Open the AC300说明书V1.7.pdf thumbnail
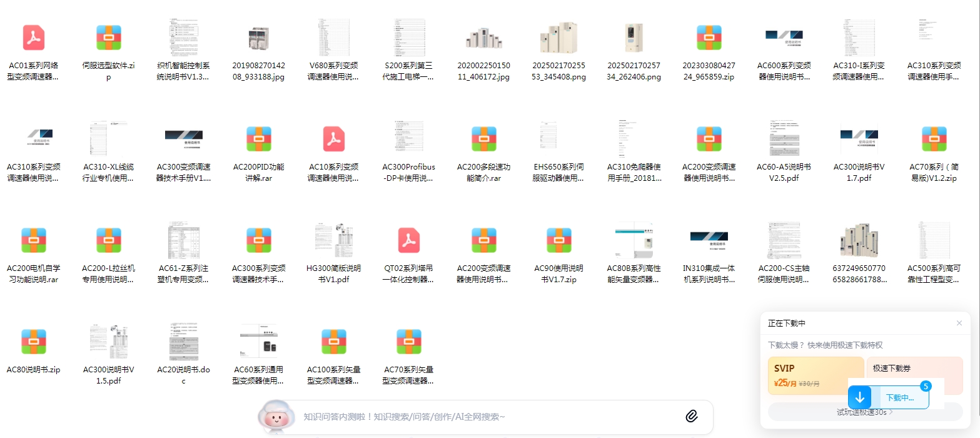Image resolution: width=980 pixels, height=438 pixels. pyautogui.click(x=859, y=139)
